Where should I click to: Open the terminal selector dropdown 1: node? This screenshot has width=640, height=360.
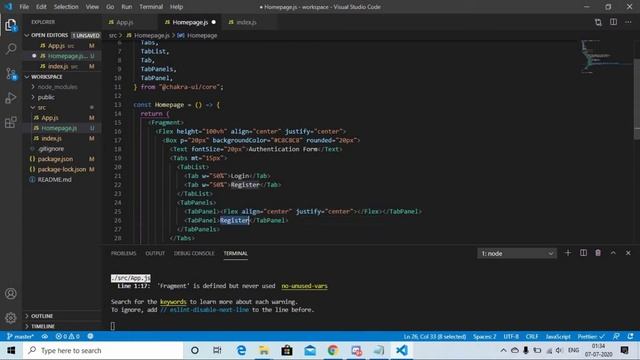pos(517,253)
